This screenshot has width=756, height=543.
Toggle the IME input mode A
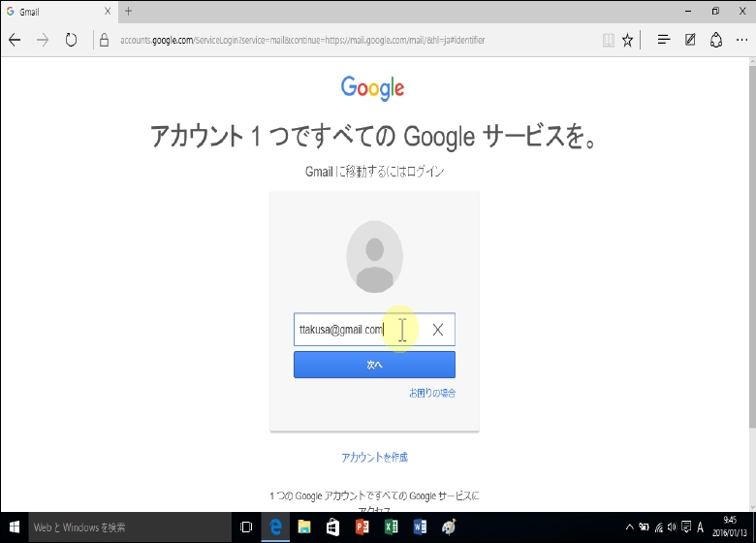700,527
